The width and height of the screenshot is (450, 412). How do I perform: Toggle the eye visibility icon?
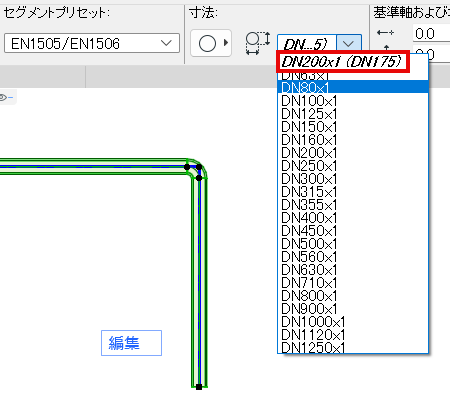point(6,97)
